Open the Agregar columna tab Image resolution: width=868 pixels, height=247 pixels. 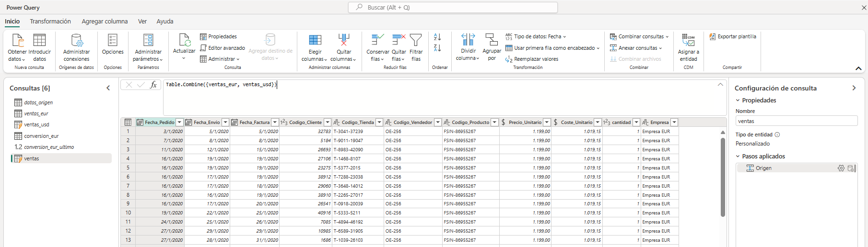tap(105, 22)
